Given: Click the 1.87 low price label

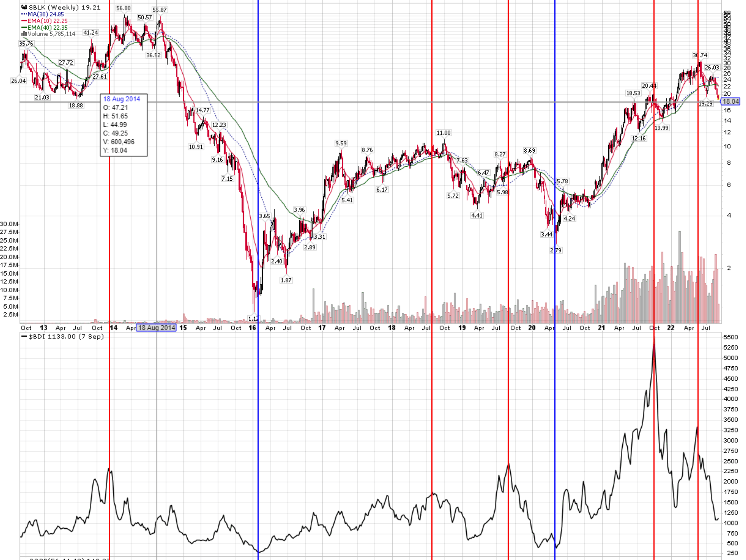Looking at the screenshot, I should coord(286,280).
